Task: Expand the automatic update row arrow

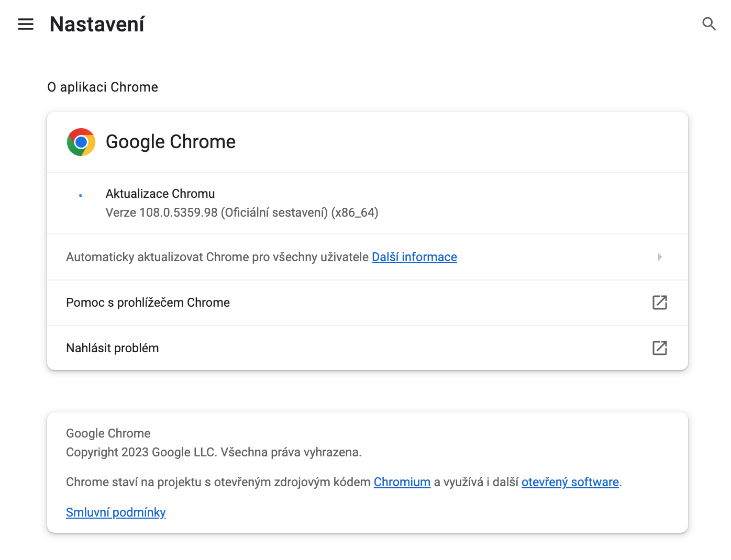Action: point(660,257)
